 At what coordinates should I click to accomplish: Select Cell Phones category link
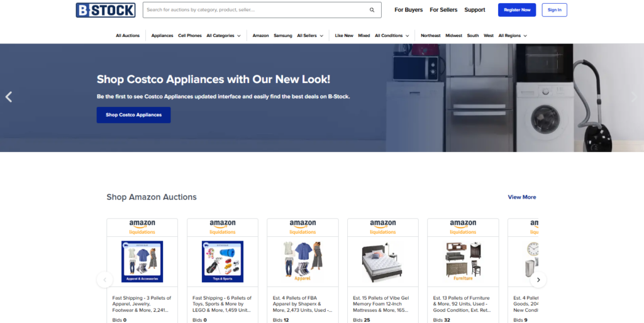tap(190, 36)
